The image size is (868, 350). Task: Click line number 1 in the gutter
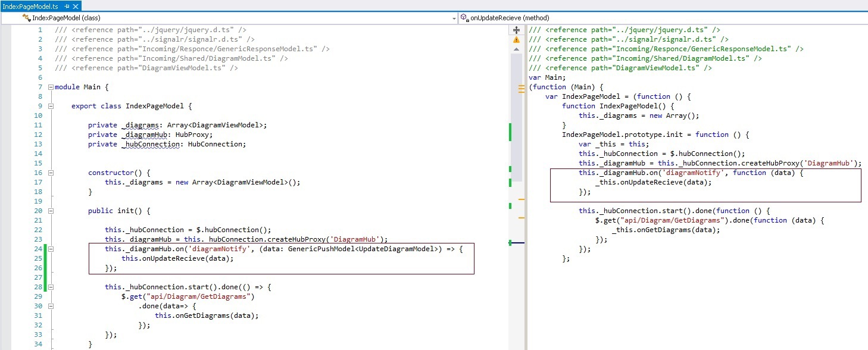pyautogui.click(x=40, y=30)
